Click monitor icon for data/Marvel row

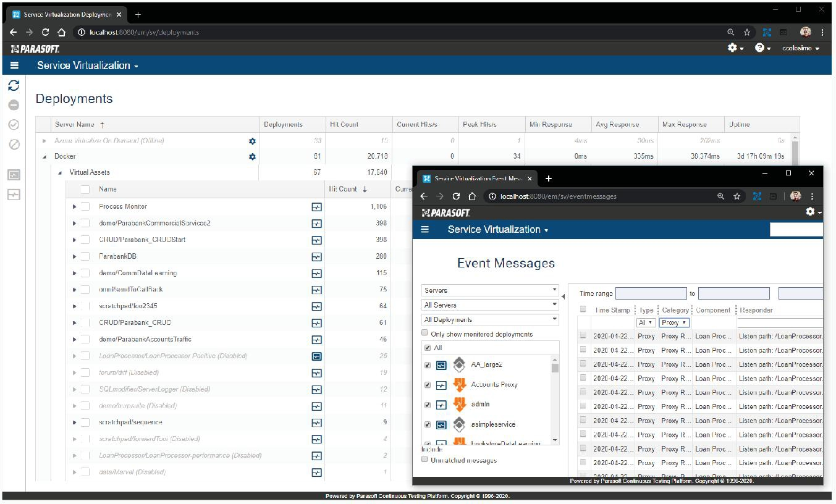316,472
